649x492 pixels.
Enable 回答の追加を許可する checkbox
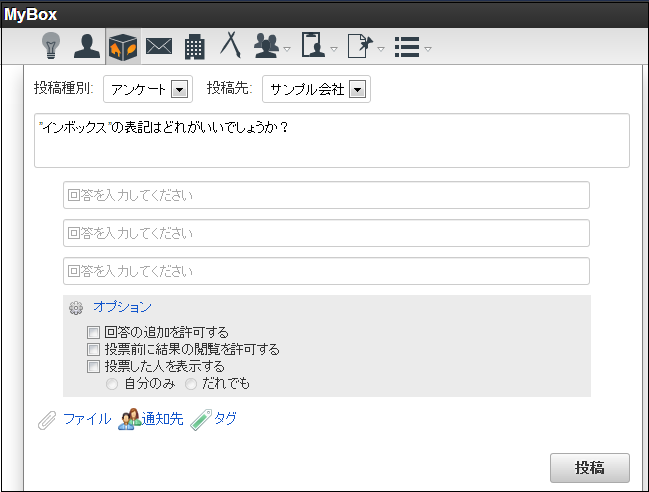[93, 332]
